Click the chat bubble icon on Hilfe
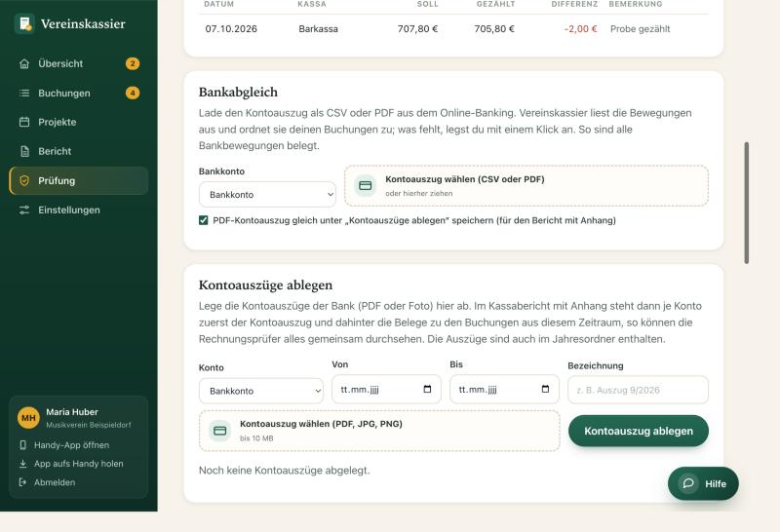 pyautogui.click(x=688, y=483)
